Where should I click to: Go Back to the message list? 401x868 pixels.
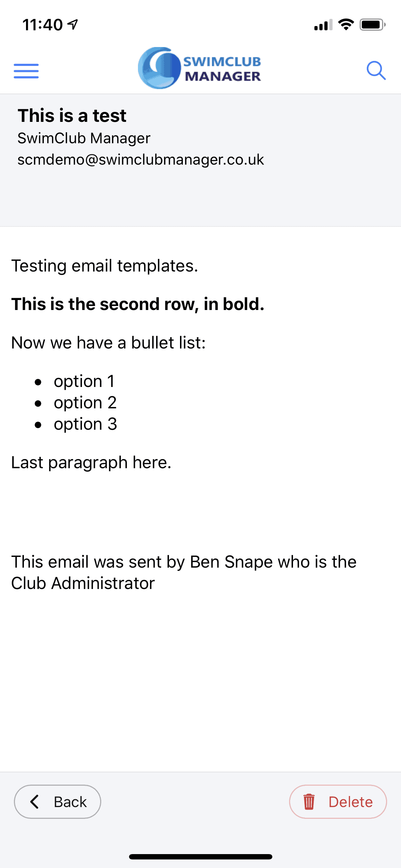[x=57, y=802]
